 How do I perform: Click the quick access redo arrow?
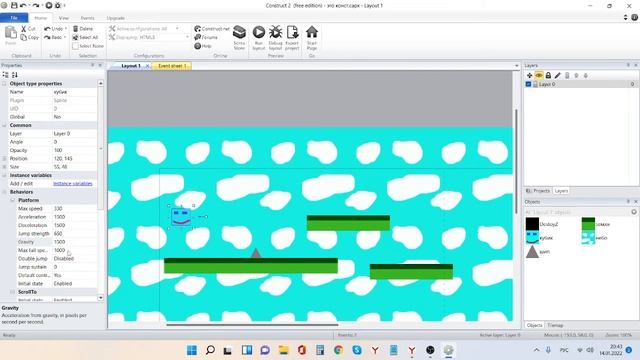pos(36,6)
